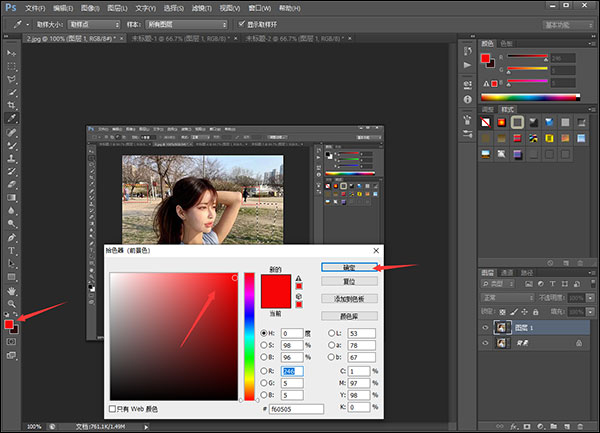Toggle the 显示取样环 checkbox
Viewport: 600px width, 433px height.
[240, 23]
